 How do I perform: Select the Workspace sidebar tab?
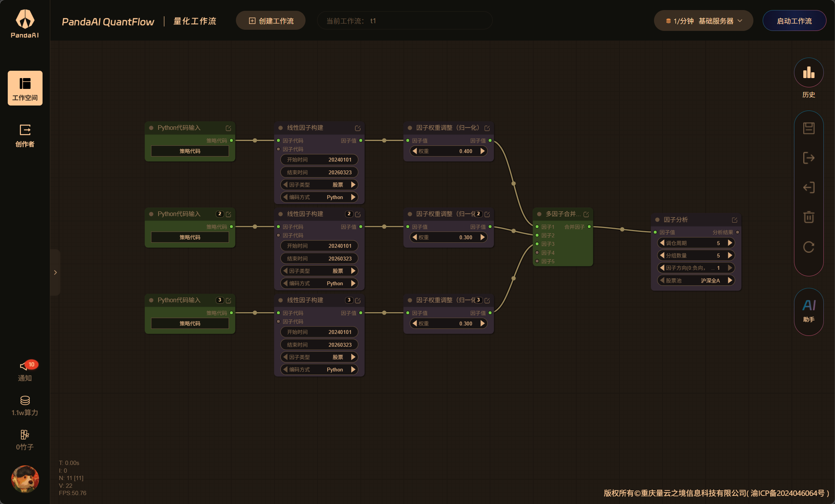pos(25,88)
